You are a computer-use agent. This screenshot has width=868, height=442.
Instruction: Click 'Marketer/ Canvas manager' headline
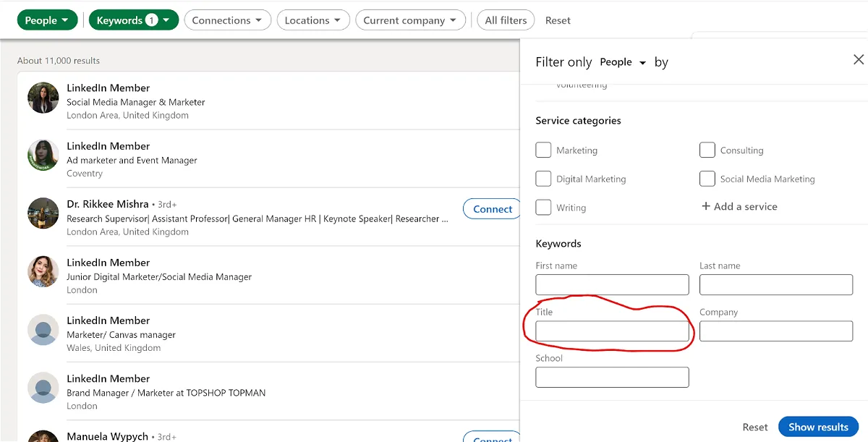pos(122,334)
